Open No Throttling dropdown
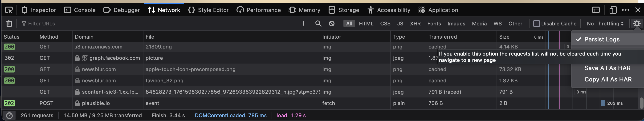This screenshot has width=644, height=121. (605, 24)
